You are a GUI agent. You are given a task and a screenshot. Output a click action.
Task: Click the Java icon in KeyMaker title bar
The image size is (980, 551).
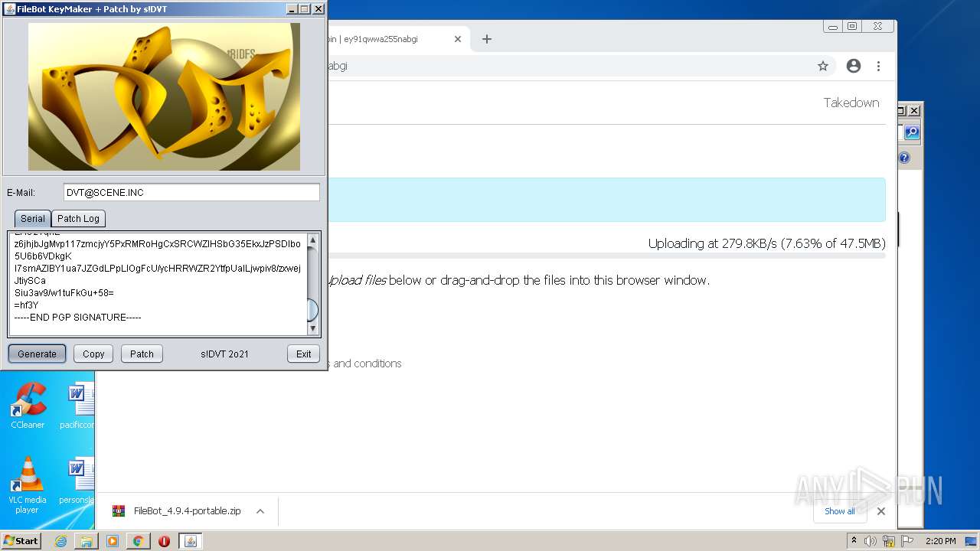coord(10,9)
